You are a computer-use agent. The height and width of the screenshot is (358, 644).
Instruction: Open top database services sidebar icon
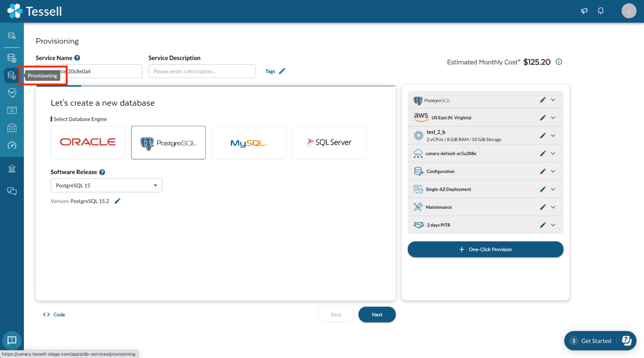pos(12,35)
